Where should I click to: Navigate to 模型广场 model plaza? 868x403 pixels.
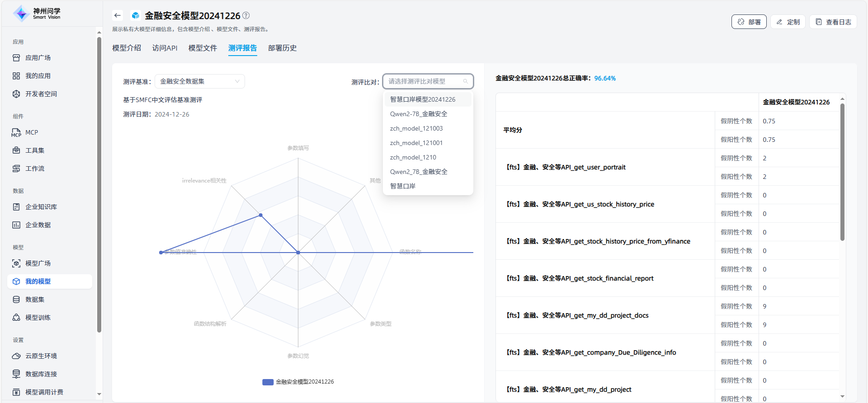38,263
